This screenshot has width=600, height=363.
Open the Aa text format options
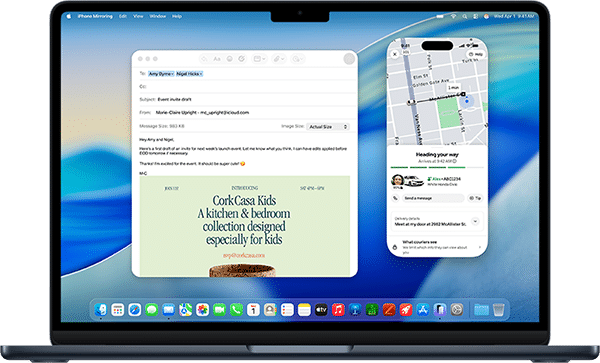(x=217, y=59)
